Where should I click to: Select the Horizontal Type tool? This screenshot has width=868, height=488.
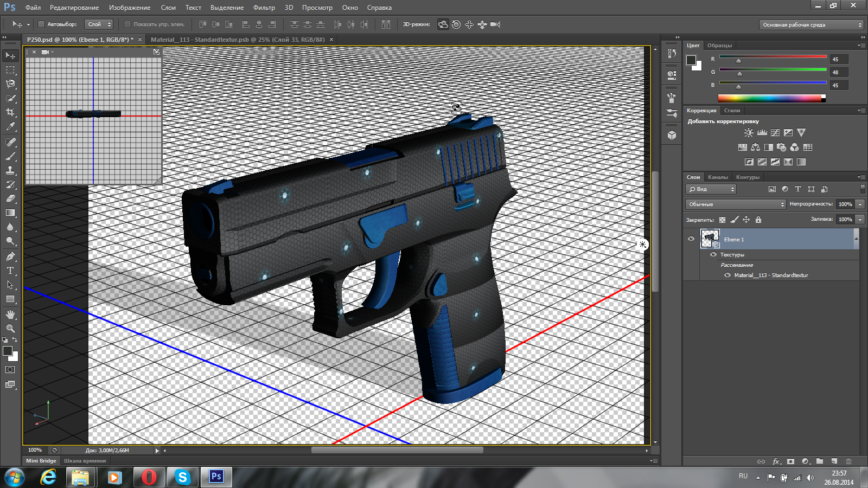(10, 271)
